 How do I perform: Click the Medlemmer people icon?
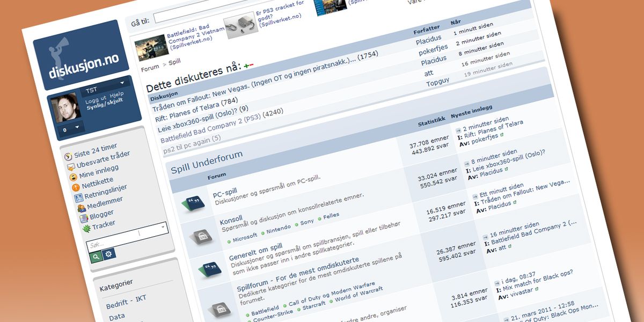point(81,209)
